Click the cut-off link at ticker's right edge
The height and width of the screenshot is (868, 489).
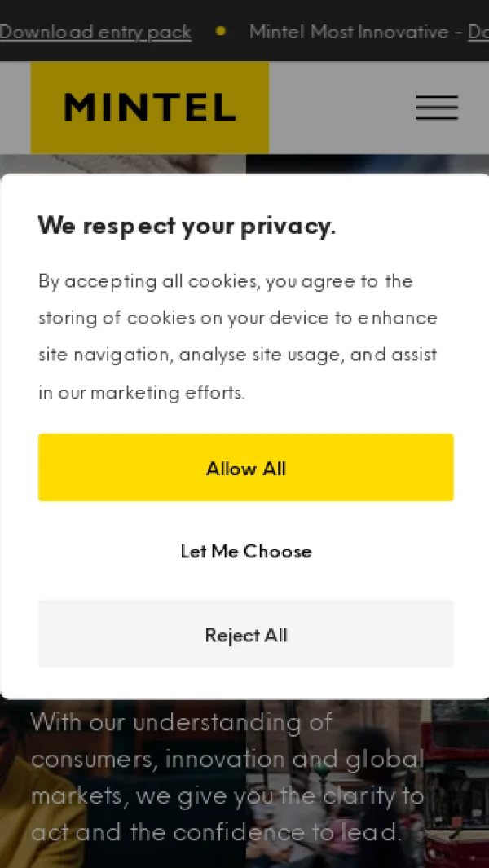(478, 32)
